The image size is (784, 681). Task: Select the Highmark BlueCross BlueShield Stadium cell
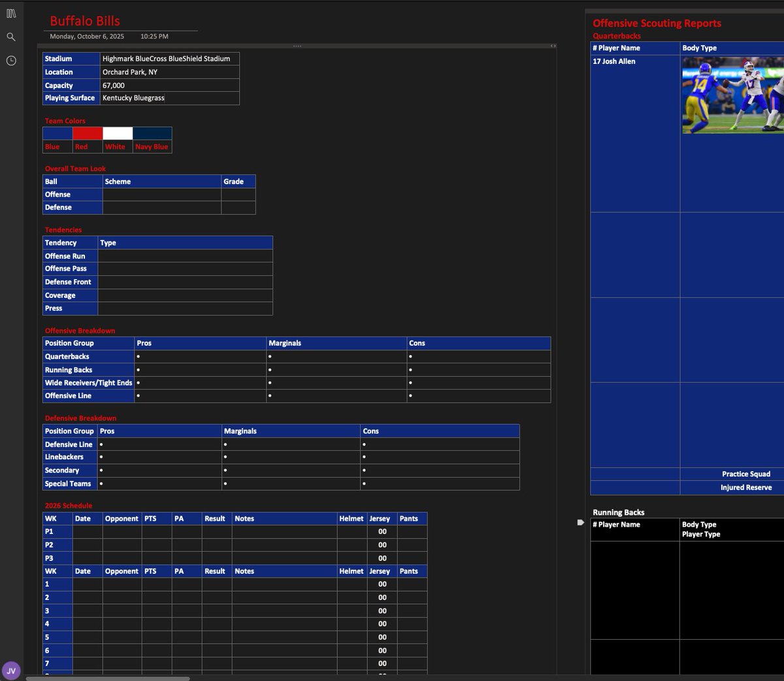[170, 59]
